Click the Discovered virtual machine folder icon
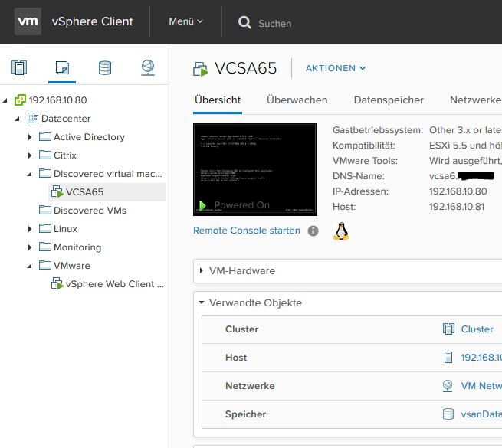Screen dimensions: 502x448 (x=44, y=173)
